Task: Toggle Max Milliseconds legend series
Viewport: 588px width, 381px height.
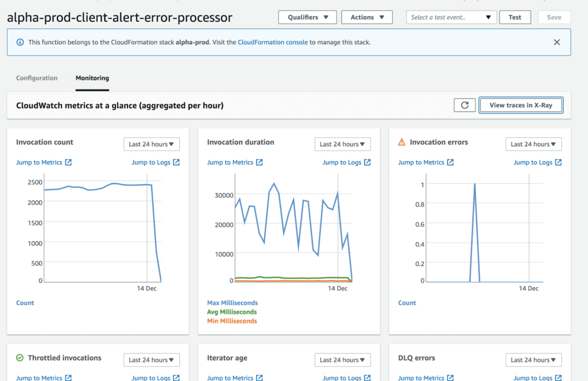Action: [232, 303]
